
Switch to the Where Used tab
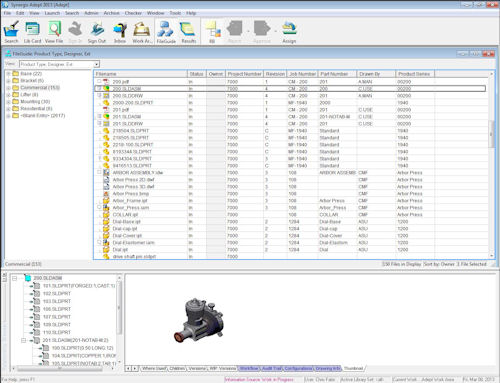pos(154,368)
